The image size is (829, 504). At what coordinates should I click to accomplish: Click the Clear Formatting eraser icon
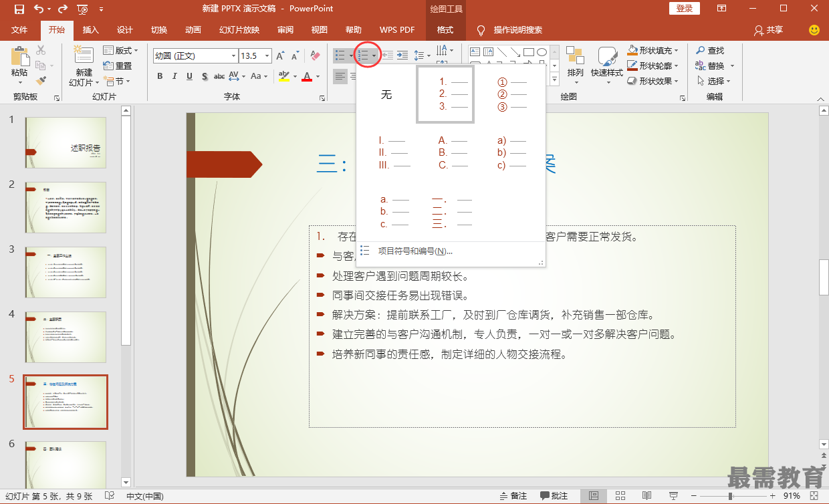pyautogui.click(x=314, y=55)
